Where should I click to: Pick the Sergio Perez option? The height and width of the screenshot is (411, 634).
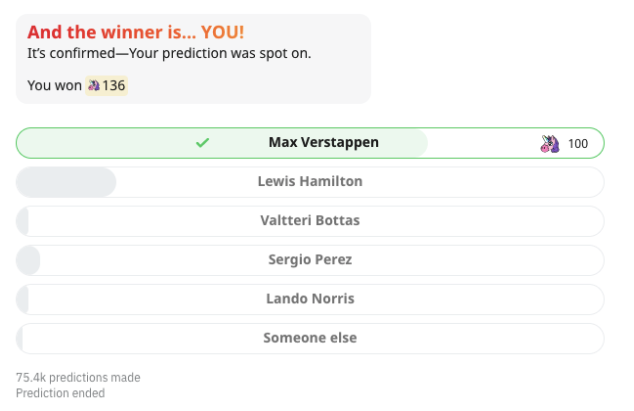[x=310, y=260]
